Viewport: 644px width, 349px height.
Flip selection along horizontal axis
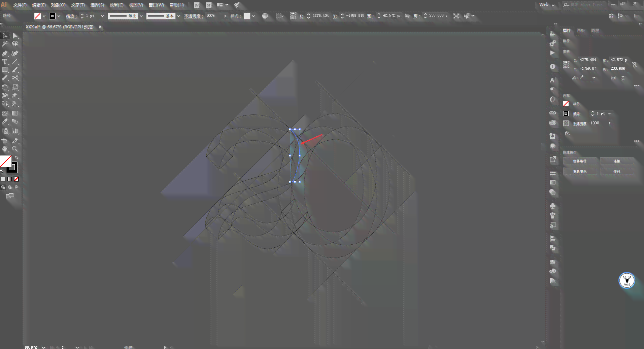613,78
